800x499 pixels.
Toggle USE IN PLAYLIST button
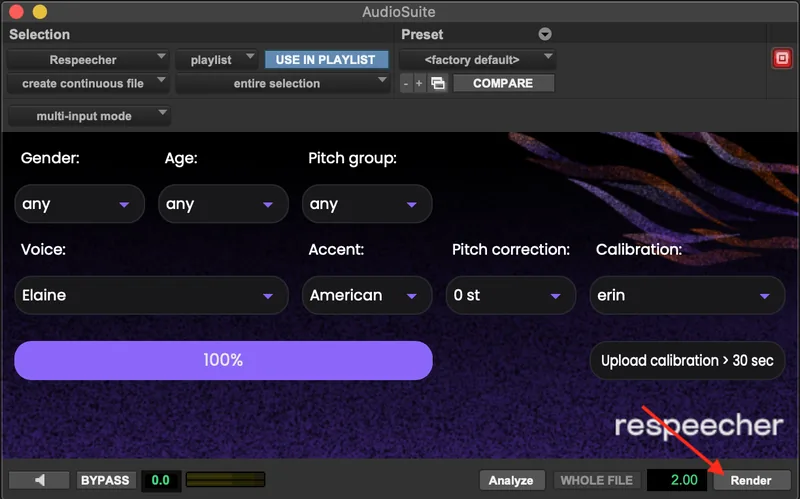[326, 60]
